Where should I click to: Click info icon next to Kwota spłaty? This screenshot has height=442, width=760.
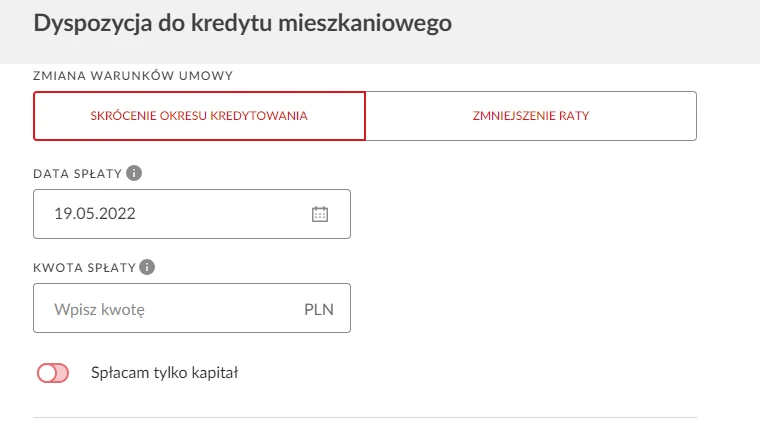click(147, 267)
